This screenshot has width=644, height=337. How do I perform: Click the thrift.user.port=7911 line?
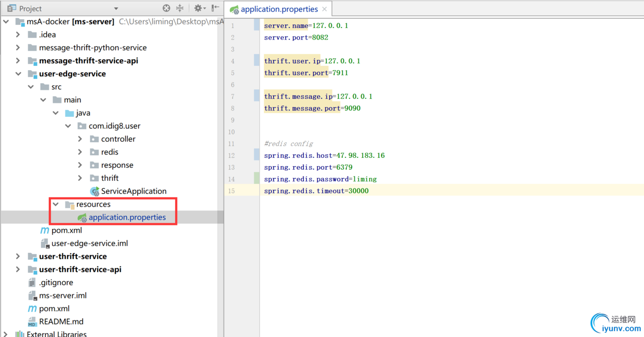pos(306,73)
